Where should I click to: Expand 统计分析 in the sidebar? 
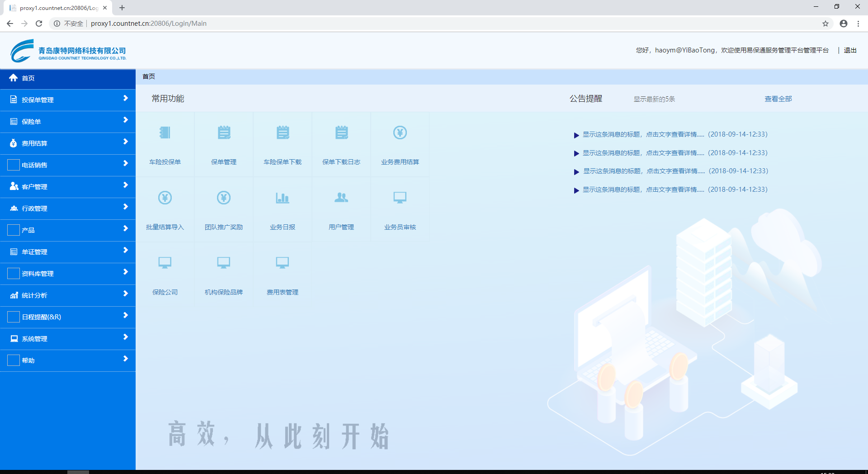point(68,295)
